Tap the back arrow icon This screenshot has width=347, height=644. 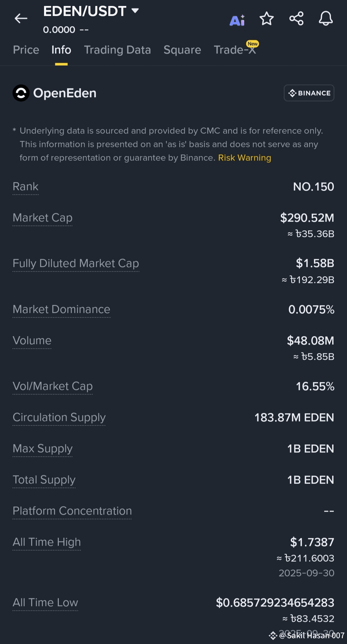pyautogui.click(x=21, y=19)
